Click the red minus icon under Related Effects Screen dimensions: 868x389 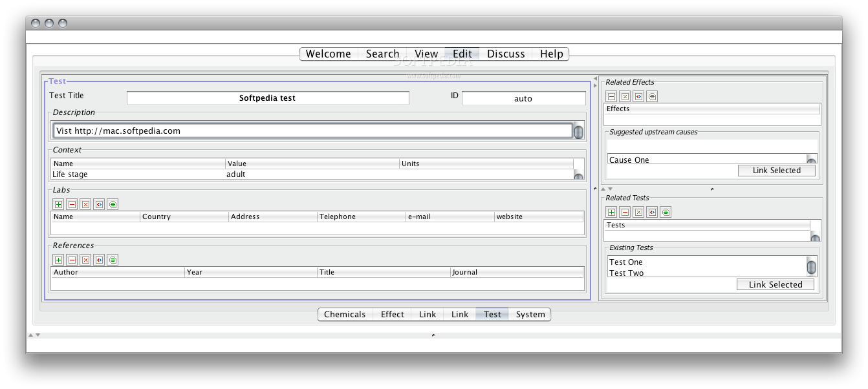tap(611, 96)
